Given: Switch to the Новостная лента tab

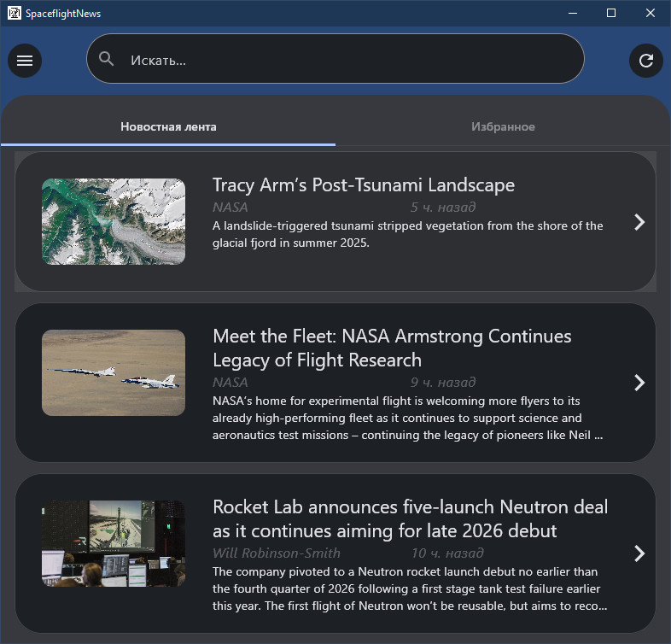Looking at the screenshot, I should click(168, 126).
